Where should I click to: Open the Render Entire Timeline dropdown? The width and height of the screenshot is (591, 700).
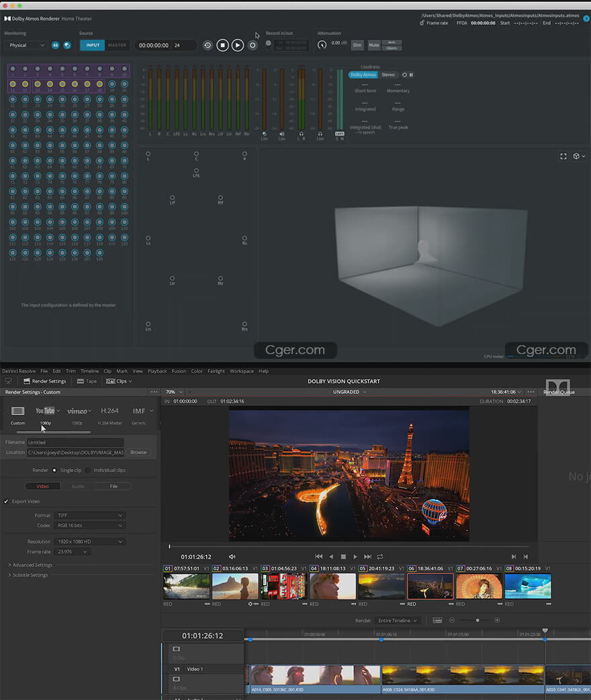point(398,621)
